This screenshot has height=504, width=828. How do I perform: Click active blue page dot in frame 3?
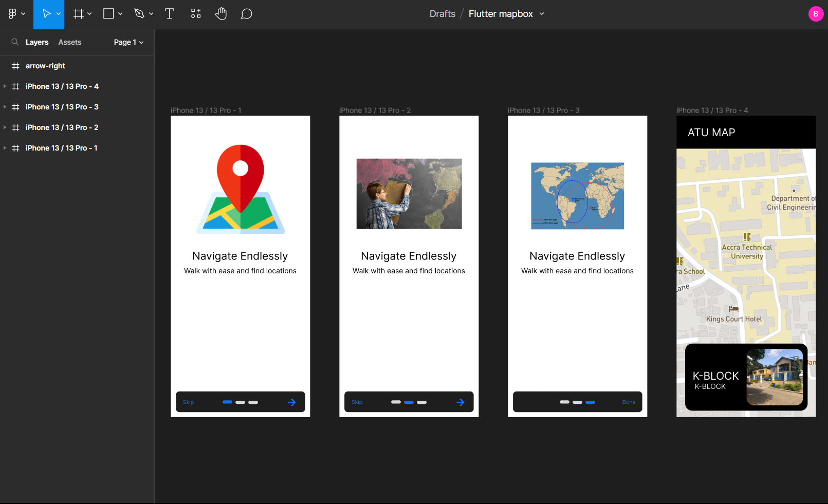click(591, 402)
